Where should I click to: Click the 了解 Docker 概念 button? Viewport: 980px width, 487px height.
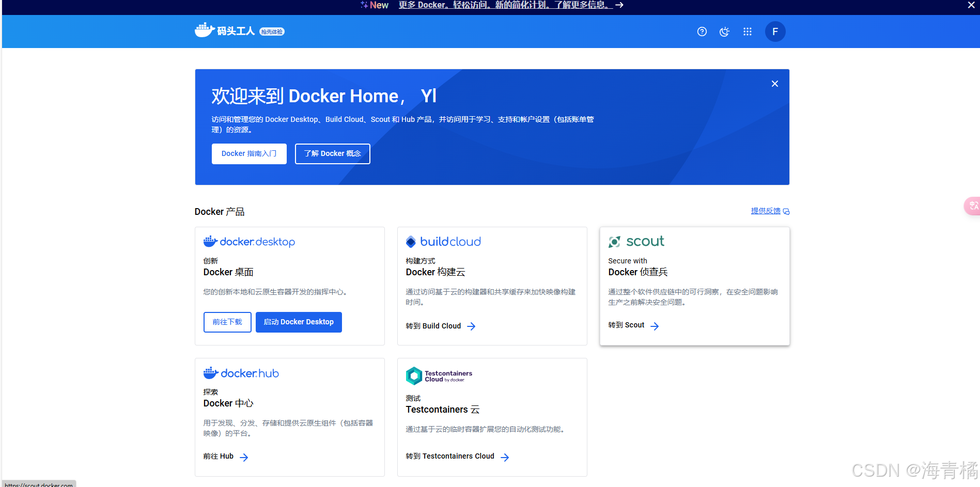pos(332,154)
